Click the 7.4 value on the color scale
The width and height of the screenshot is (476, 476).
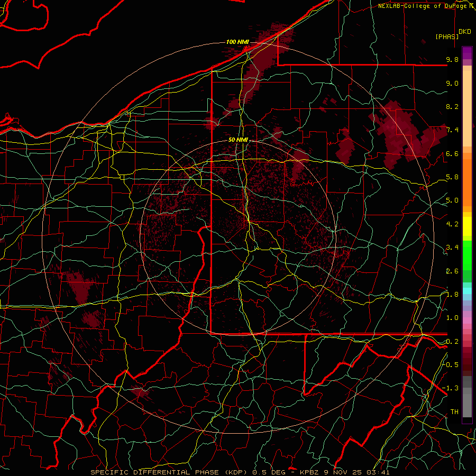452,130
